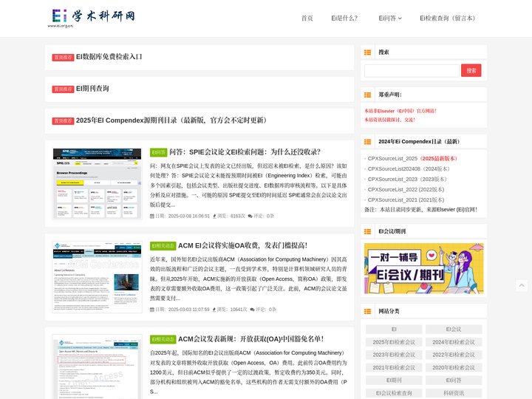The image size is (532, 399).
Task: Open CPXSourceList202408 (2024版本) link
Action: pos(409,169)
